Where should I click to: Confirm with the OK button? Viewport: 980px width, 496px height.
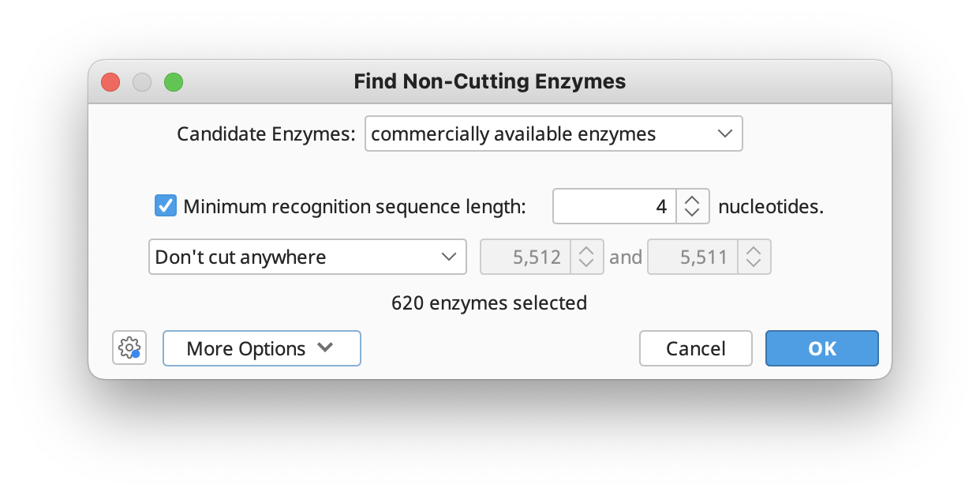822,348
